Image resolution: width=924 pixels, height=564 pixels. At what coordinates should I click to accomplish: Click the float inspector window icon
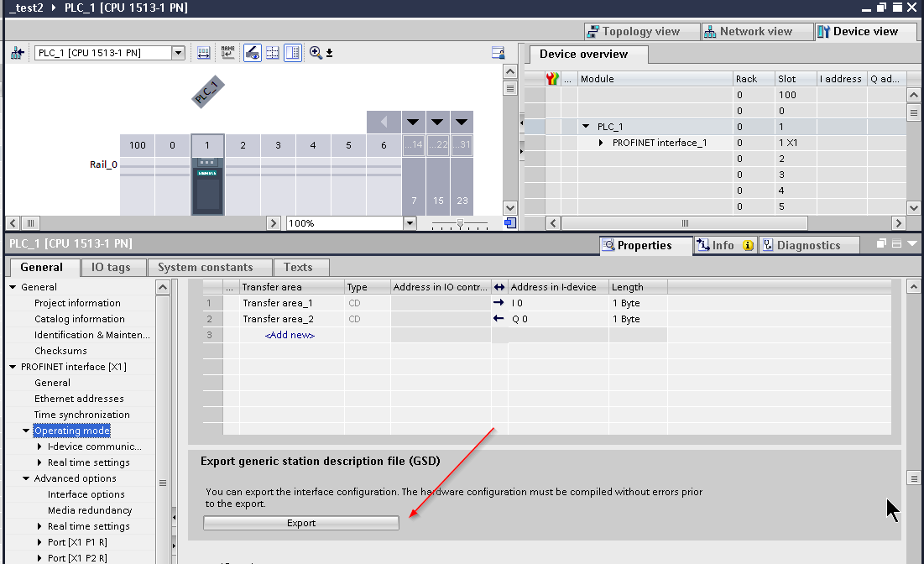[x=881, y=243]
